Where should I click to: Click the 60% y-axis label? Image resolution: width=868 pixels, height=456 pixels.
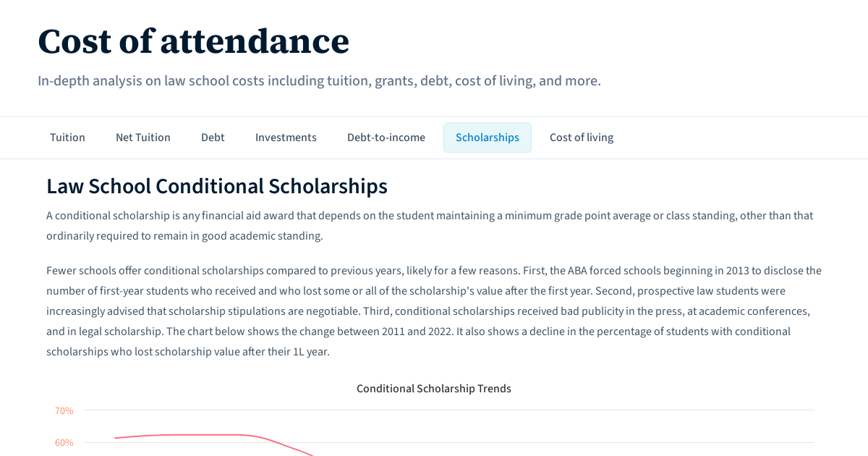[64, 443]
